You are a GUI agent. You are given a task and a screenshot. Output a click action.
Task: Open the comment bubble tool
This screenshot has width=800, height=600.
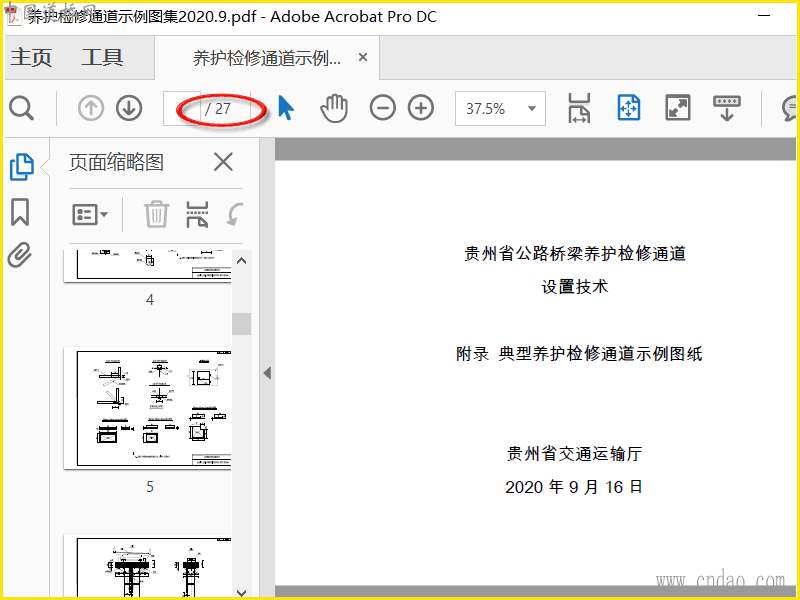click(x=790, y=108)
